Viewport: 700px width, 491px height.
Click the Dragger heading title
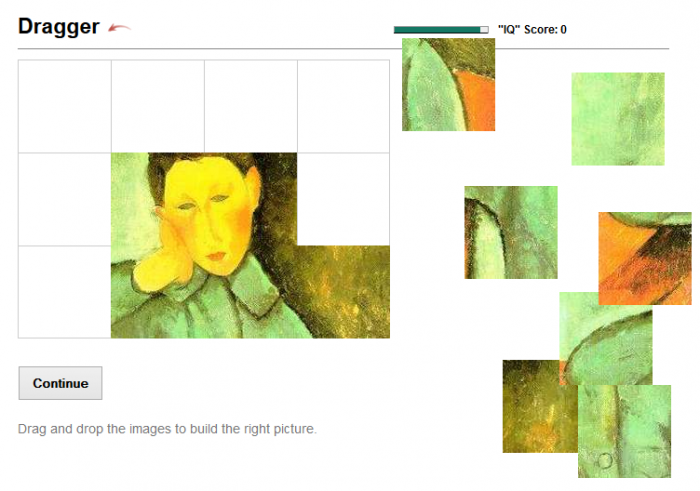coord(58,26)
